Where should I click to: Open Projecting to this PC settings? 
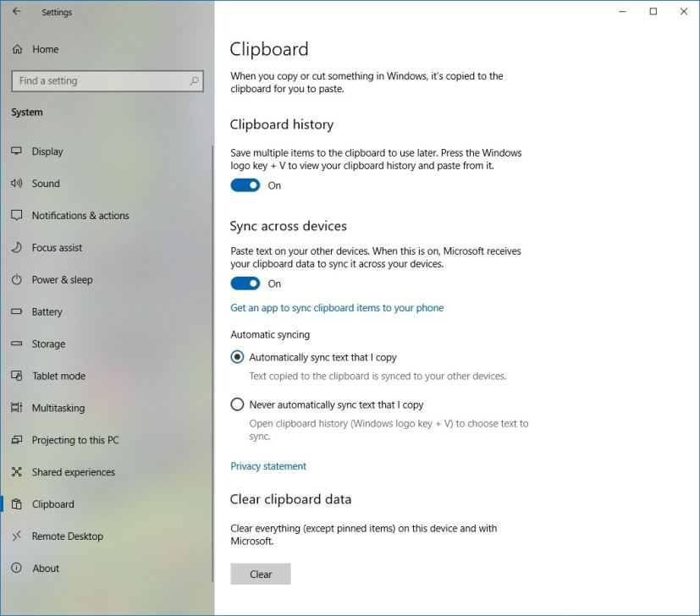(18, 440)
